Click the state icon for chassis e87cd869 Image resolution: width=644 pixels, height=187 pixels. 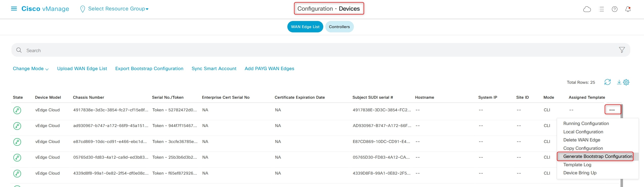click(x=17, y=142)
